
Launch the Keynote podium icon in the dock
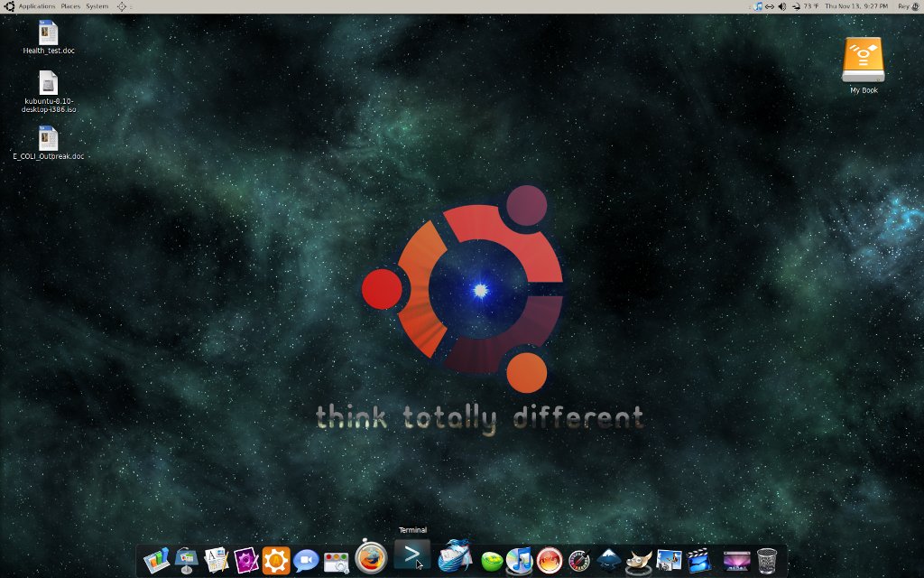(x=186, y=560)
